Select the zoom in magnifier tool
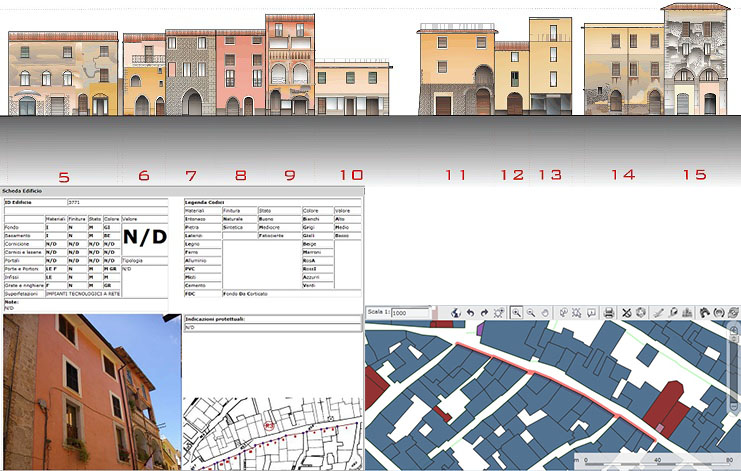 (517, 313)
